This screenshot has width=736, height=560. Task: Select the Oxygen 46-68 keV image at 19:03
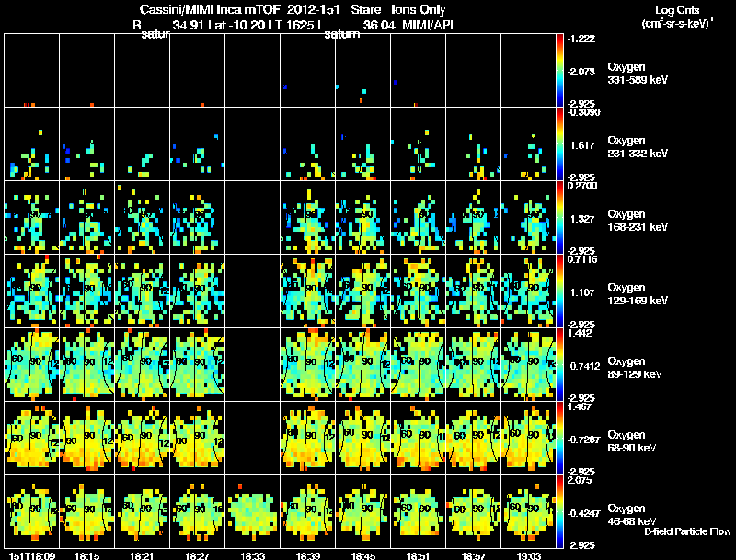[528, 511]
